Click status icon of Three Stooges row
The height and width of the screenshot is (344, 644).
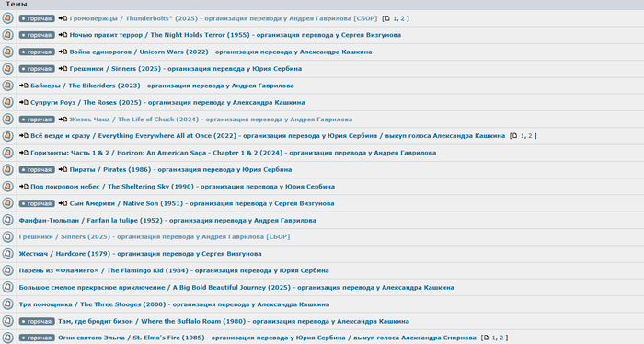pos(7,304)
